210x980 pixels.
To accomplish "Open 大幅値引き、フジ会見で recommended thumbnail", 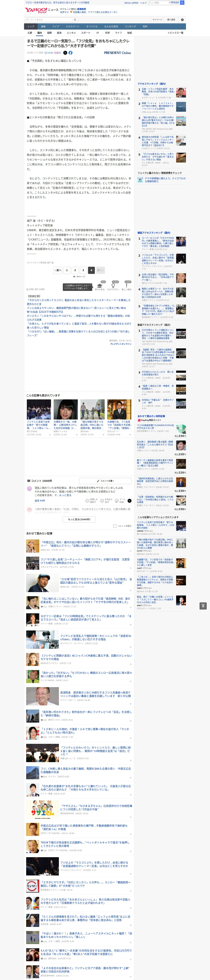I will pos(119,409).
